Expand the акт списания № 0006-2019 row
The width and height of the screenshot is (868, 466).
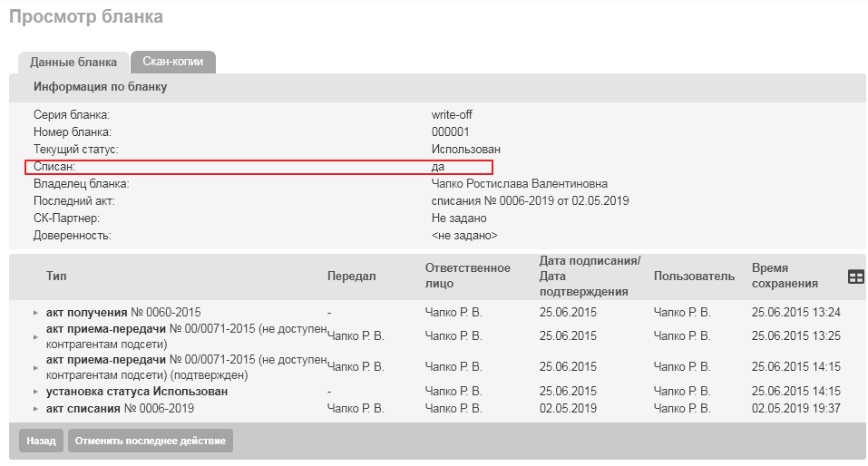[x=36, y=410]
